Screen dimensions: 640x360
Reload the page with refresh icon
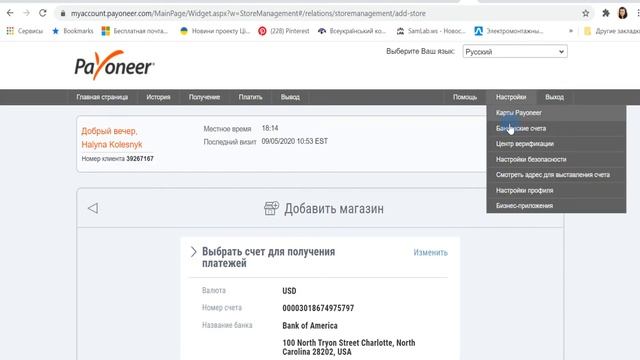43,13
